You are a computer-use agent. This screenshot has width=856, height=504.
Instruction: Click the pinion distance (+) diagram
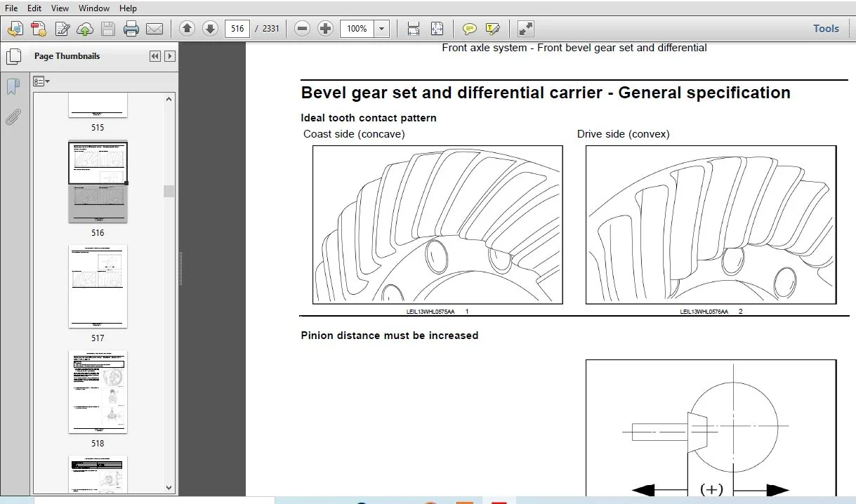711,428
